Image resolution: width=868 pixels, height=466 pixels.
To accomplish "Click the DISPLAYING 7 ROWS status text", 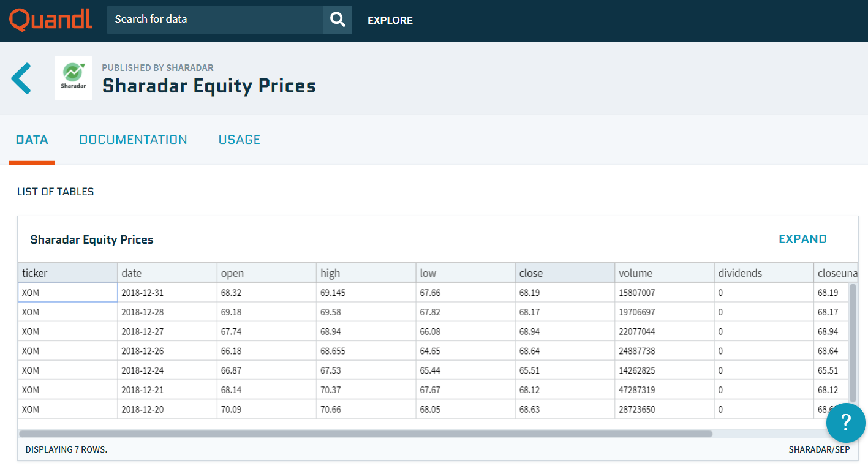I will [x=66, y=449].
